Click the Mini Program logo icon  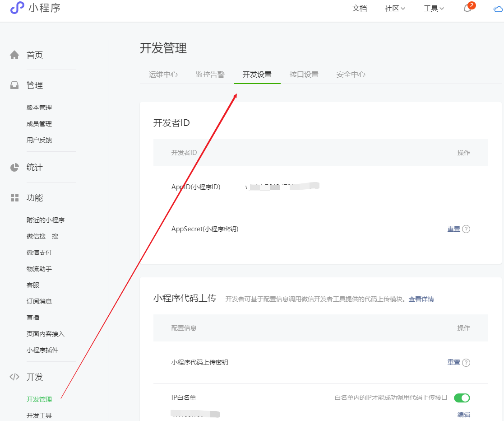point(17,8)
